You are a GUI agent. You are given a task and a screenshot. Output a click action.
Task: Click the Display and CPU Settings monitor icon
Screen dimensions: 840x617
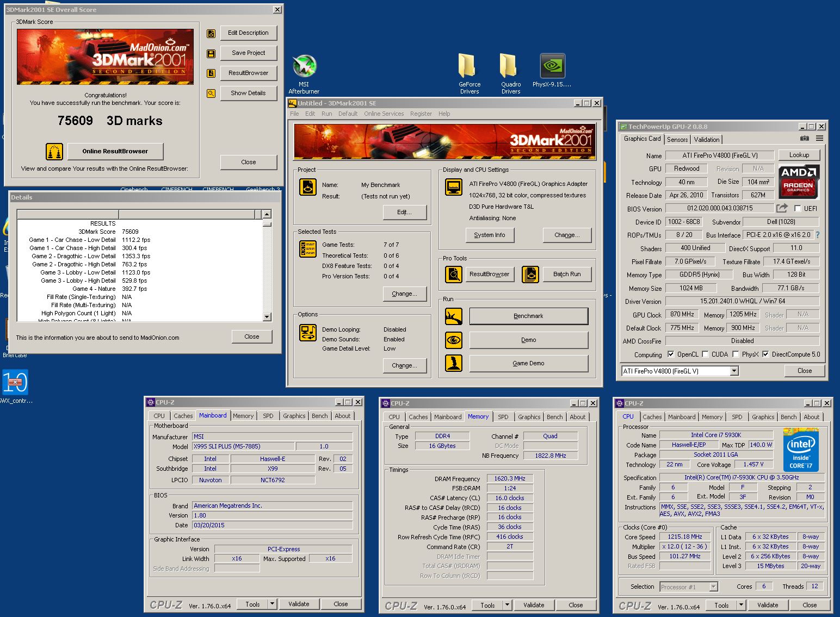point(454,187)
